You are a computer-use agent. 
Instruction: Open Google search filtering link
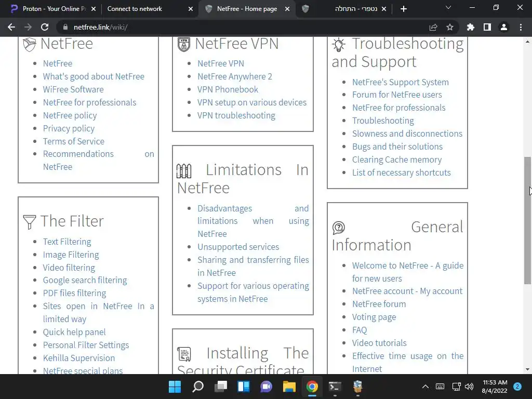pos(85,280)
